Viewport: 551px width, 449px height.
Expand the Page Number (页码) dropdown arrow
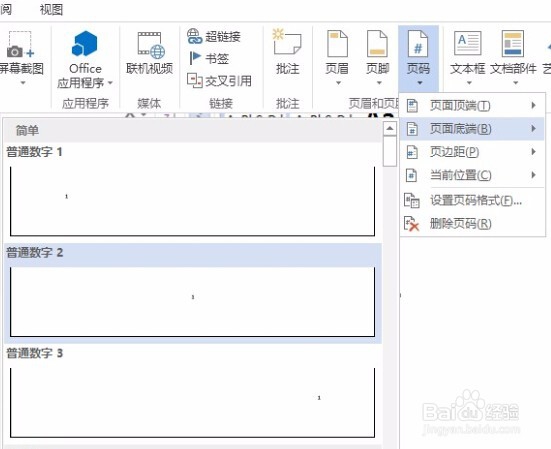click(x=420, y=83)
